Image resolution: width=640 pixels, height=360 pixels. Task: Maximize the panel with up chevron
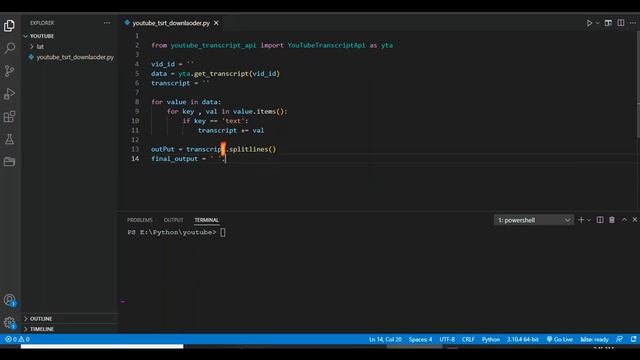click(x=624, y=220)
